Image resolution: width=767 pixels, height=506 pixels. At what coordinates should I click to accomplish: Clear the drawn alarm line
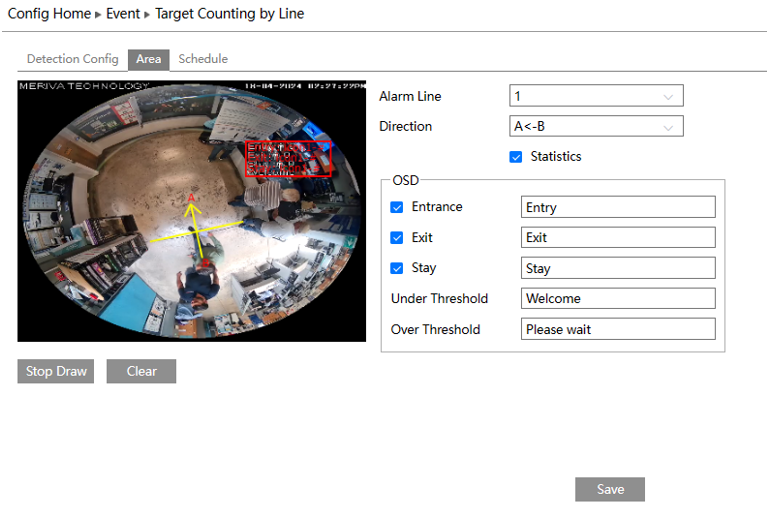point(141,371)
